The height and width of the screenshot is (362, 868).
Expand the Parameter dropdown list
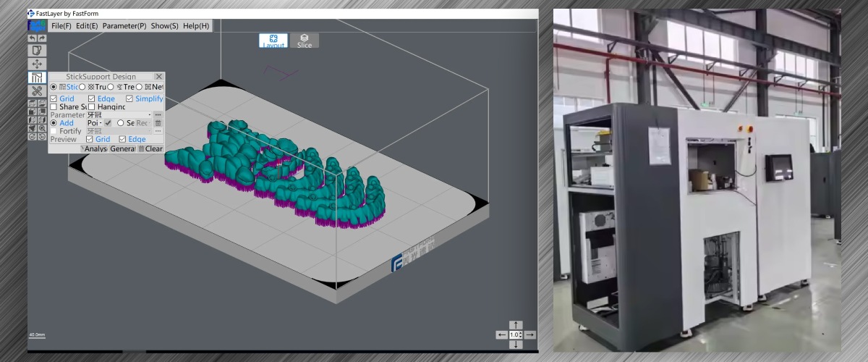149,114
